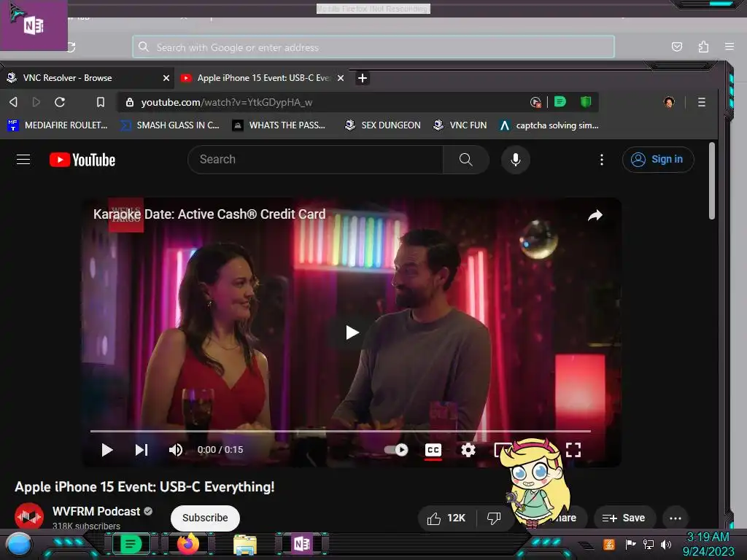
Task: Open OneNote from the taskbar
Action: pos(303,544)
